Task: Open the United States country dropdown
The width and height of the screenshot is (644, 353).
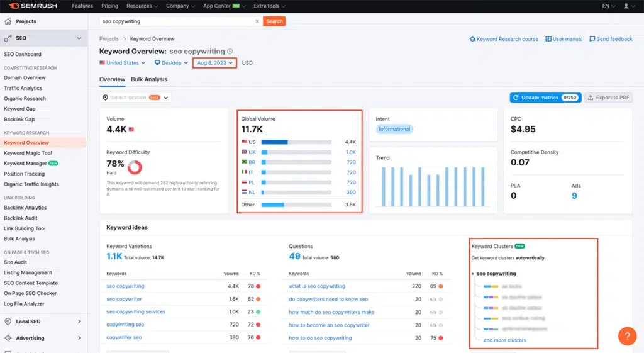Action: pos(123,63)
